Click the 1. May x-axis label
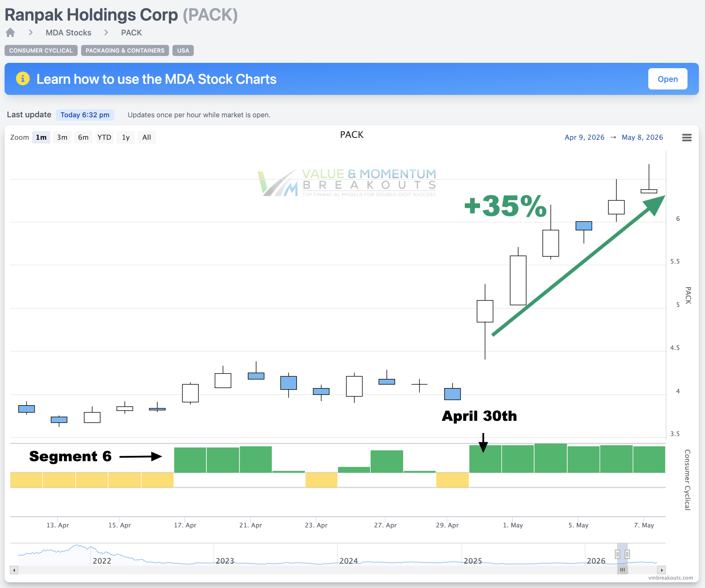The image size is (705, 588). (x=513, y=525)
